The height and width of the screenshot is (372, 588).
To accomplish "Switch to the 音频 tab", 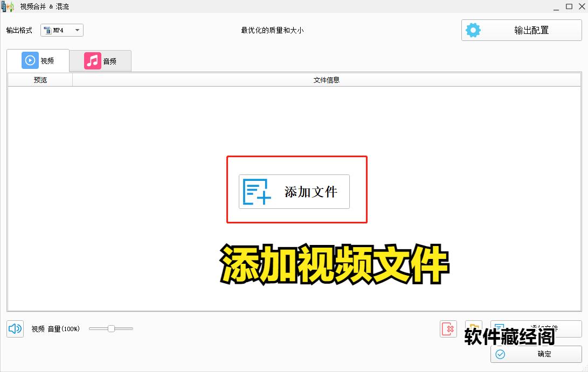I will click(100, 61).
